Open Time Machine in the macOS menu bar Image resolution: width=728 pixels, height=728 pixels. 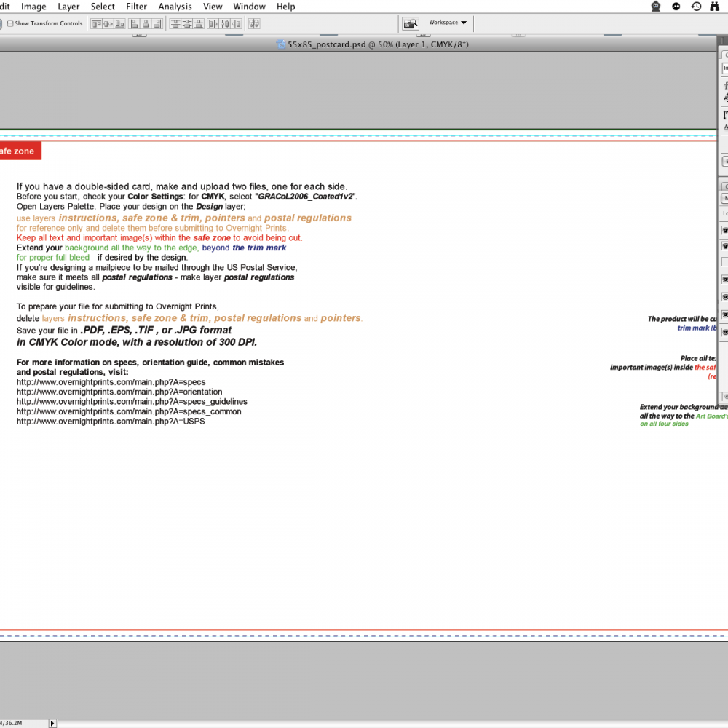(x=697, y=7)
